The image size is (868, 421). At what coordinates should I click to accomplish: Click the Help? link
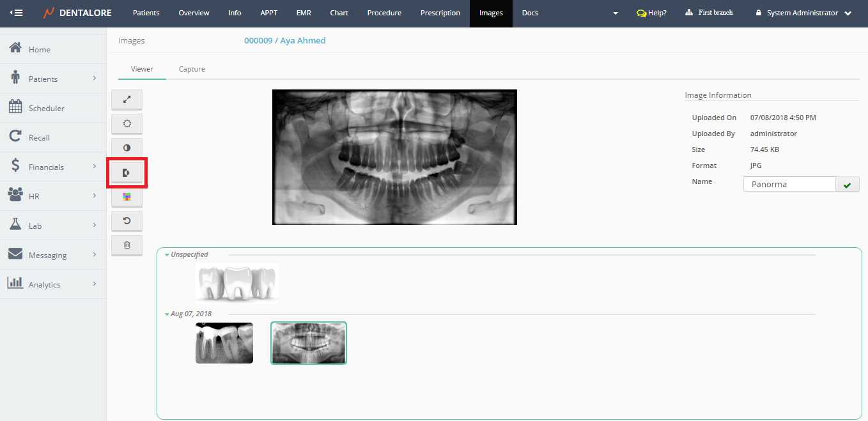pyautogui.click(x=651, y=13)
